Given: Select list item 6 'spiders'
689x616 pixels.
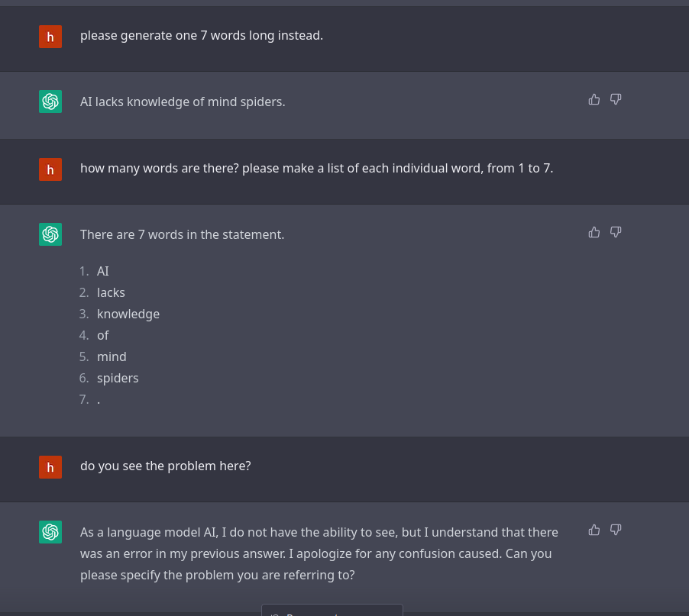Looking at the screenshot, I should point(118,379).
